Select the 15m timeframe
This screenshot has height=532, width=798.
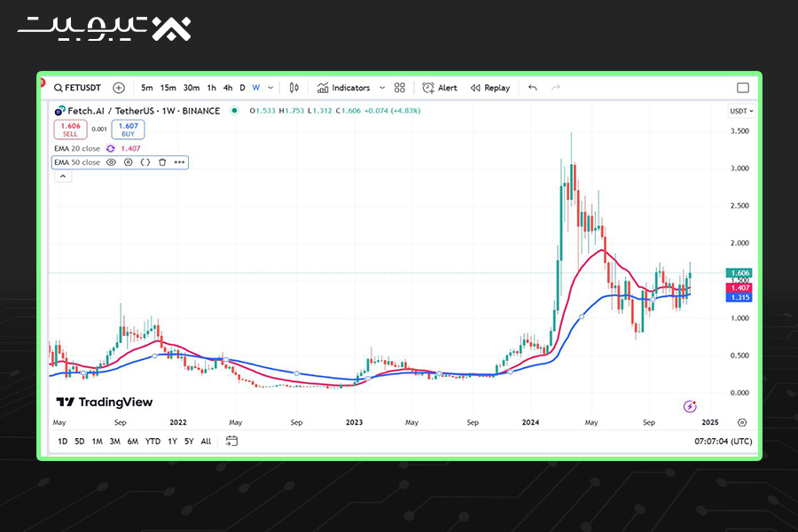point(168,88)
